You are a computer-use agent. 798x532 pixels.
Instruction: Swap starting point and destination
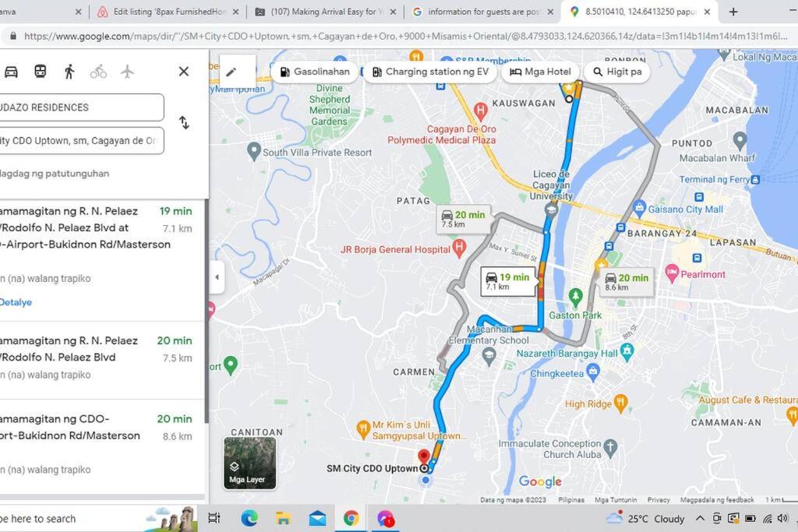tap(184, 122)
